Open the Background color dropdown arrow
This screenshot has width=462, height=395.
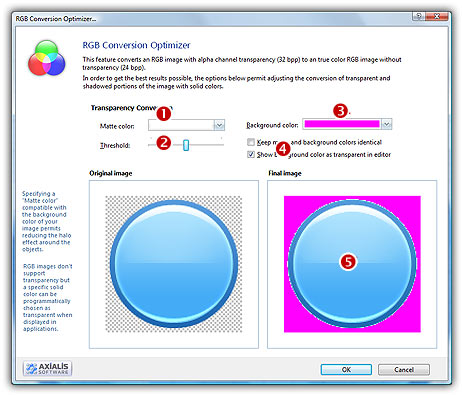pyautogui.click(x=386, y=124)
